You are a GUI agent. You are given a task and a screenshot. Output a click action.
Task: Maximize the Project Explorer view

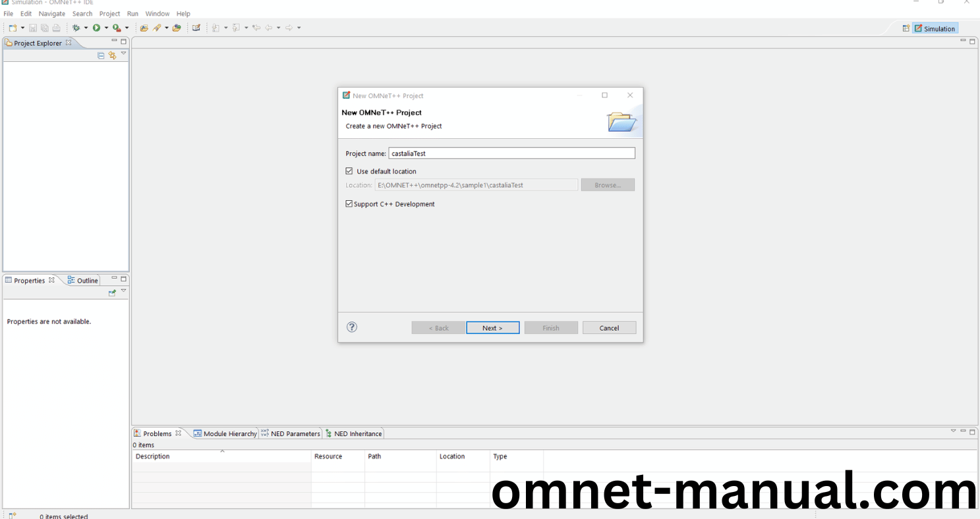pos(123,41)
